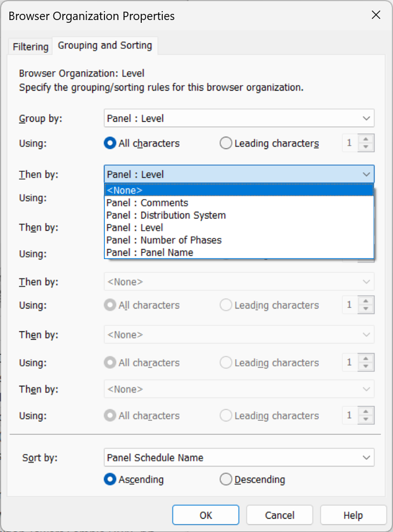Select Panel : Distribution System option
The image size is (393, 532).
[x=166, y=215]
